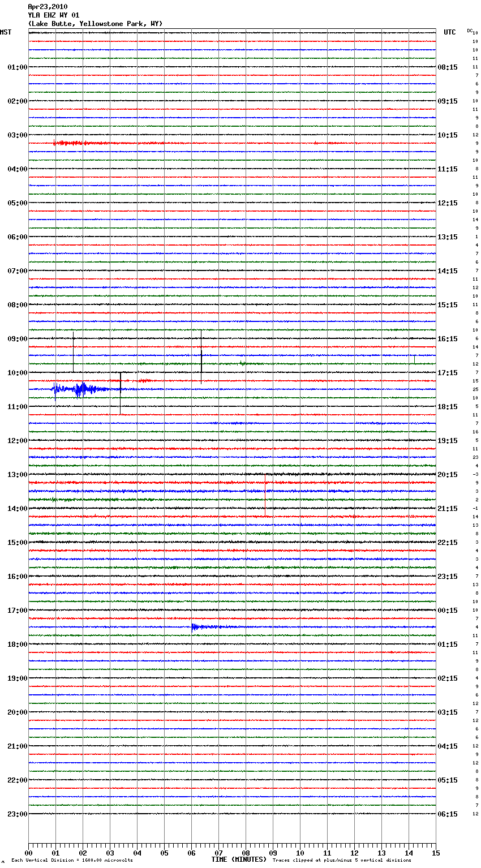Select the 08:00 MST row label
The width and height of the screenshot is (481, 868).
click(x=18, y=305)
